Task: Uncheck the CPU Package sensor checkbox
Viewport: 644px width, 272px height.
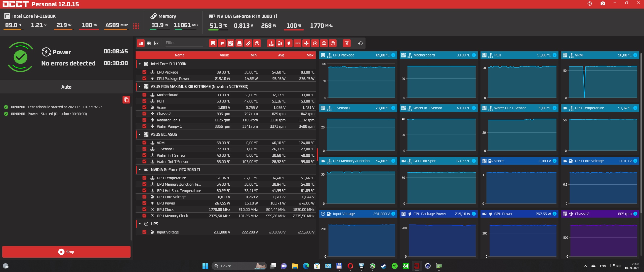Action: 144,72
